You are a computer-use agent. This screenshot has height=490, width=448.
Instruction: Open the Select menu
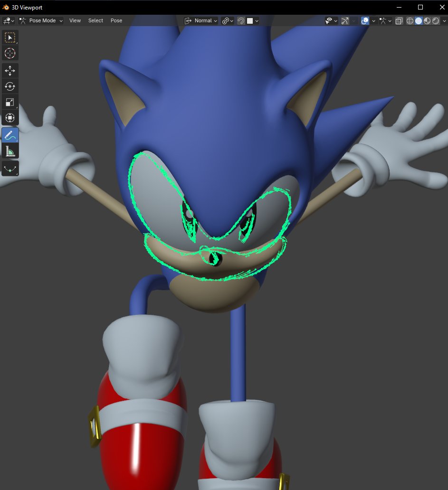95,20
